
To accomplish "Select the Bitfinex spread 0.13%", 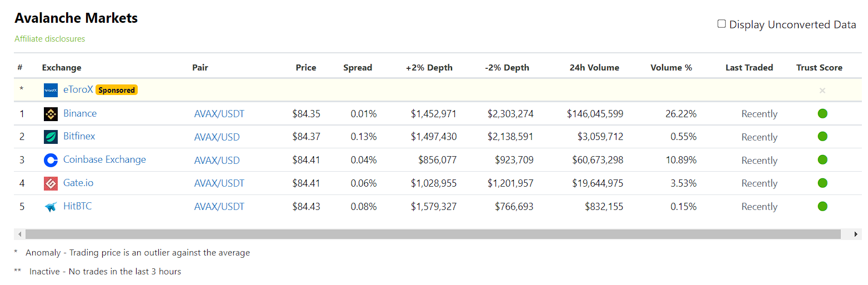I will click(364, 137).
